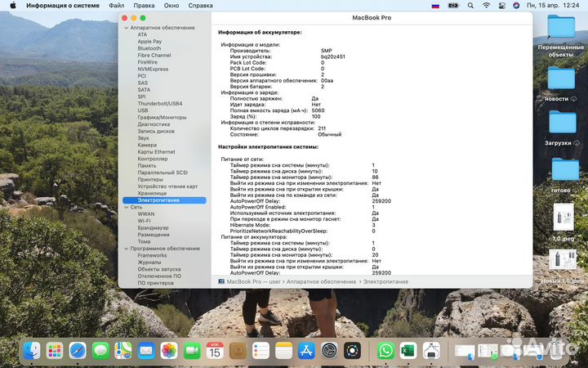The width and height of the screenshot is (588, 368).
Task: Switch to Excel in the Dock
Action: 408,351
